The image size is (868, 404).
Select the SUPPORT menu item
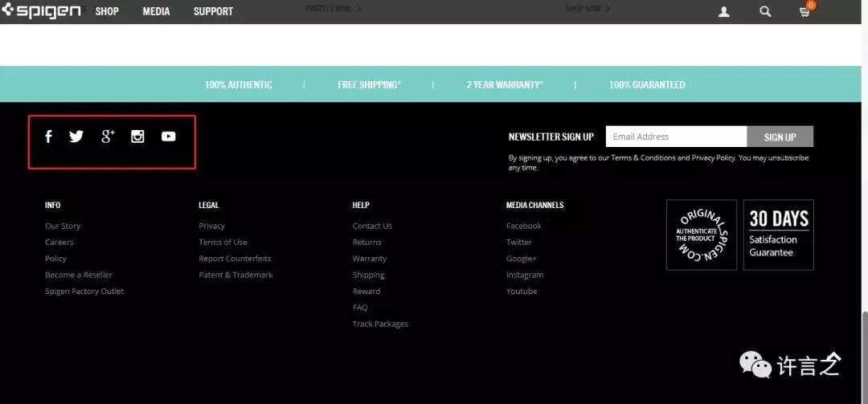[213, 11]
